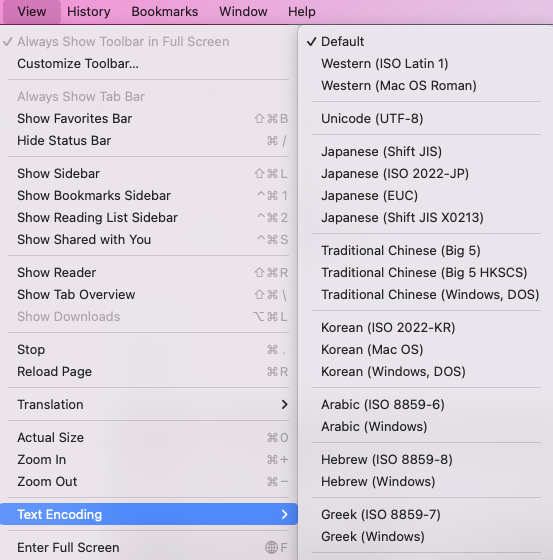
Task: Select the checked Default encoding option
Action: 425,42
